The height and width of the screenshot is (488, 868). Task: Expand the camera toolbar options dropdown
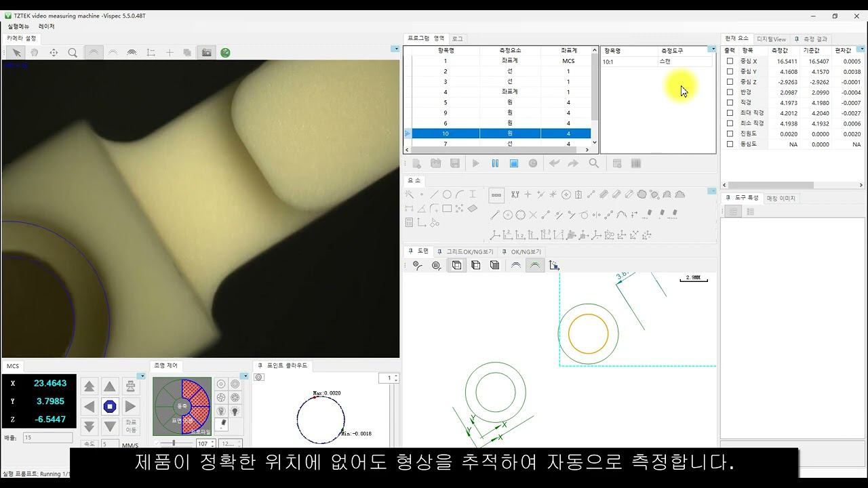coord(395,49)
